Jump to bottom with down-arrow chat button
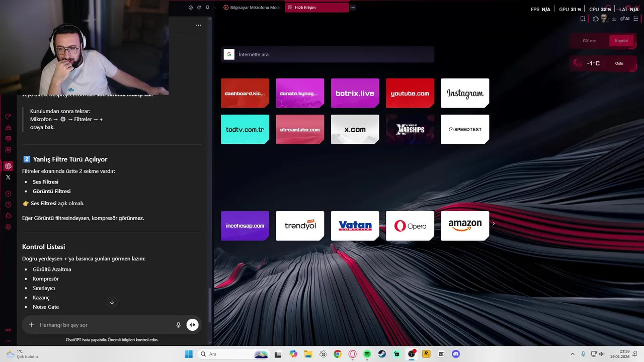The height and width of the screenshot is (362, 644). pos(112,302)
